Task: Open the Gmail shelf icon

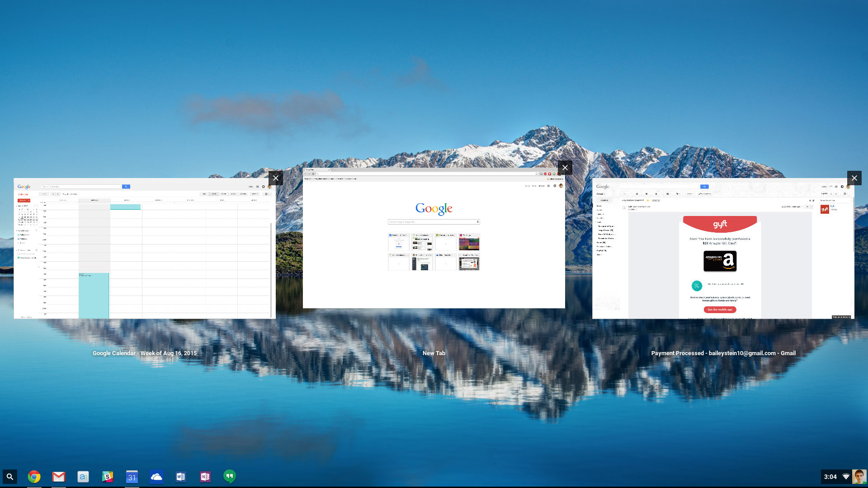Action: click(58, 477)
